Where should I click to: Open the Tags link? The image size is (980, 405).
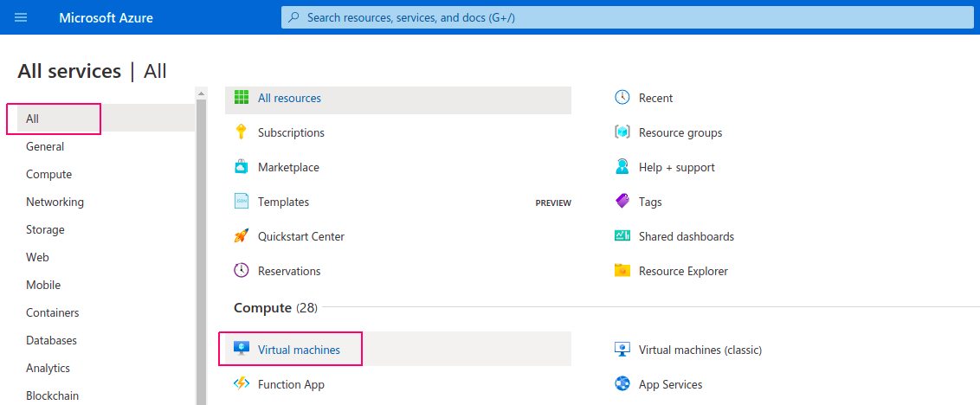point(650,202)
